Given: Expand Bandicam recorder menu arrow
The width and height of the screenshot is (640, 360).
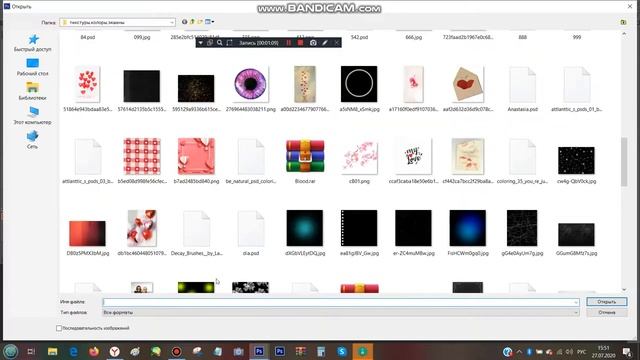Looking at the screenshot, I should [x=200, y=43].
